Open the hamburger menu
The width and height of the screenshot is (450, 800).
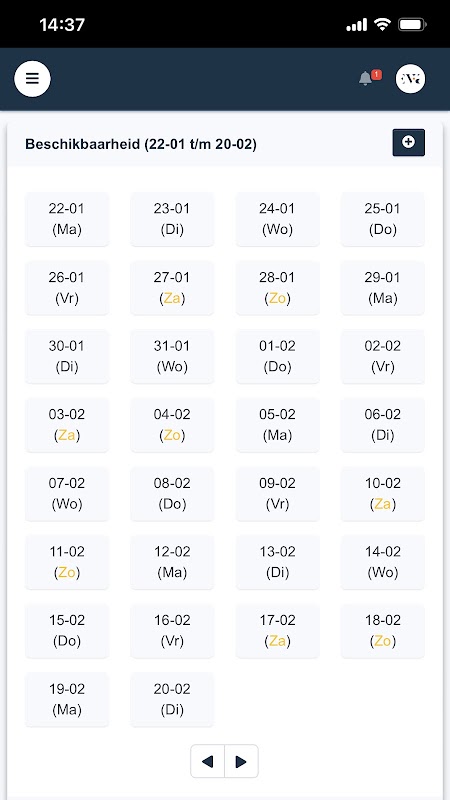pos(32,79)
